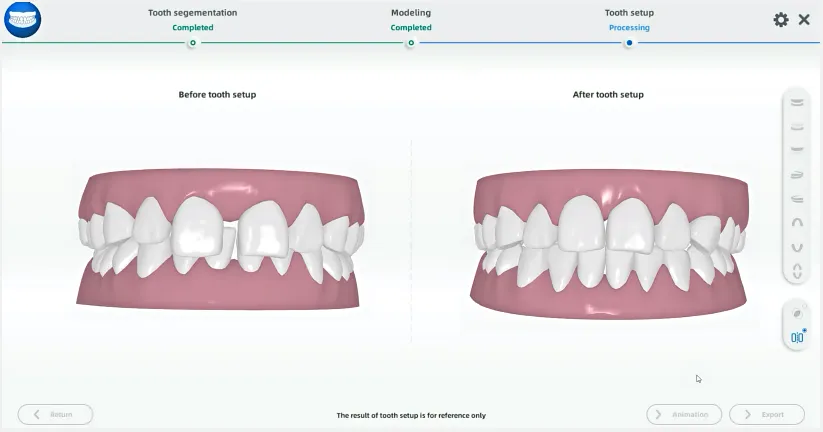Toggle the side-by-side comparison view
Viewport: 823px width, 432px height.
[x=797, y=337]
